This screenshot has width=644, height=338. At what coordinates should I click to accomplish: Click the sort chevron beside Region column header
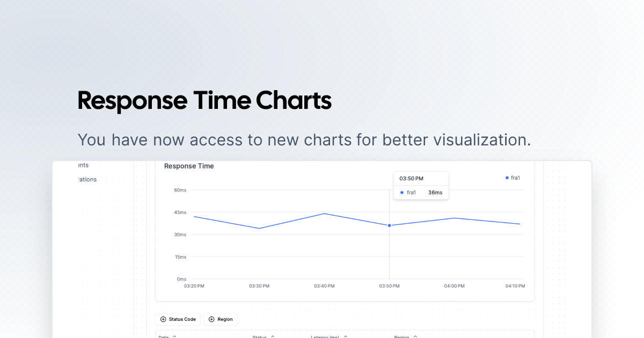[x=415, y=336]
